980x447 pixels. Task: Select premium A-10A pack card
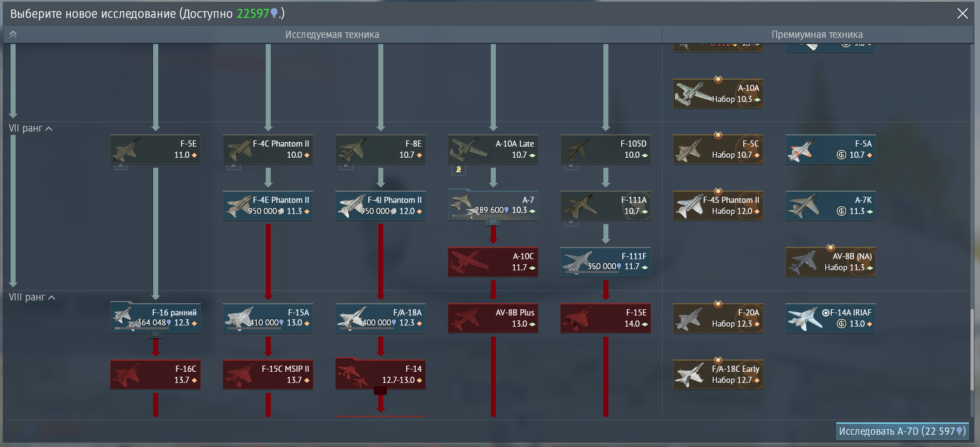pyautogui.click(x=718, y=94)
